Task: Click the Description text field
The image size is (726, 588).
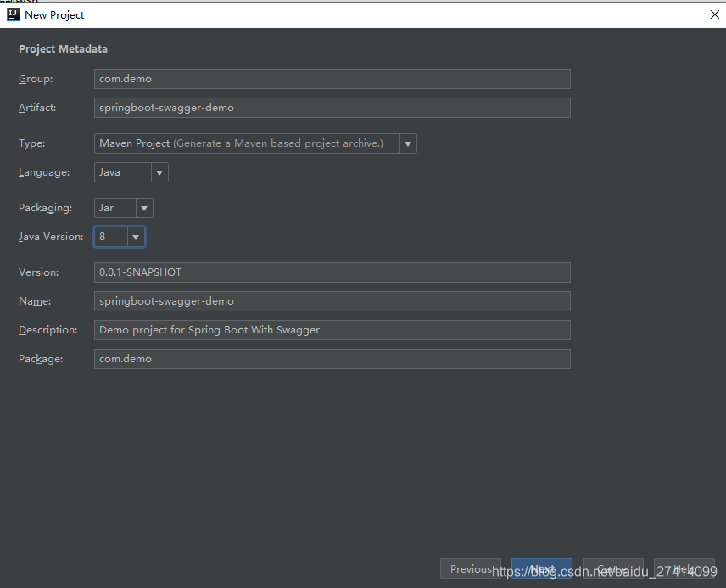Action: coord(332,330)
